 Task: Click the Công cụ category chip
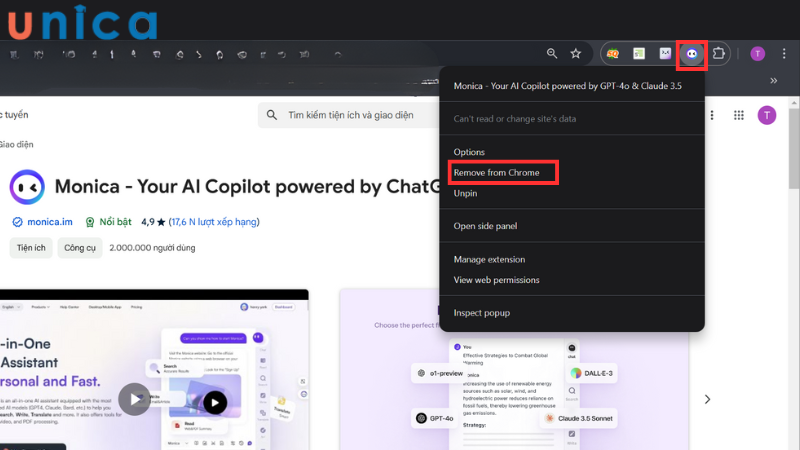pos(80,248)
